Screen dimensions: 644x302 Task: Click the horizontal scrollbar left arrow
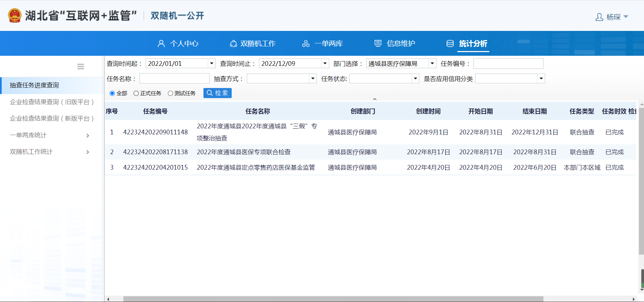[x=108, y=299]
